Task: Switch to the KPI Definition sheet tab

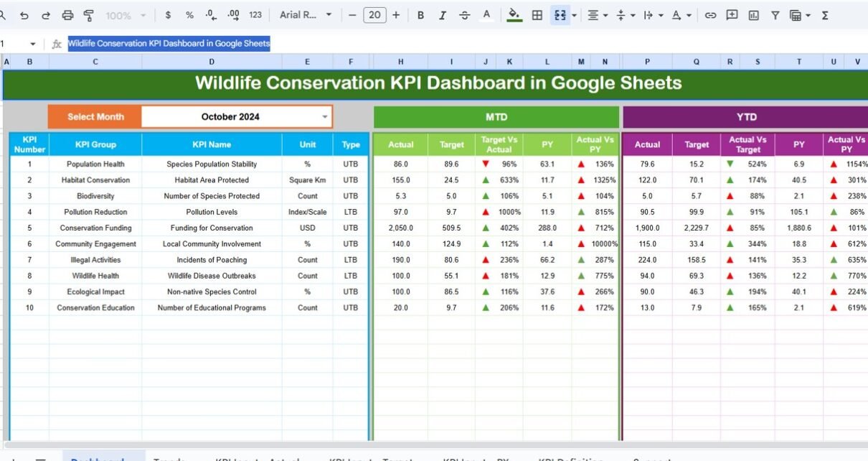Action: coord(570,460)
